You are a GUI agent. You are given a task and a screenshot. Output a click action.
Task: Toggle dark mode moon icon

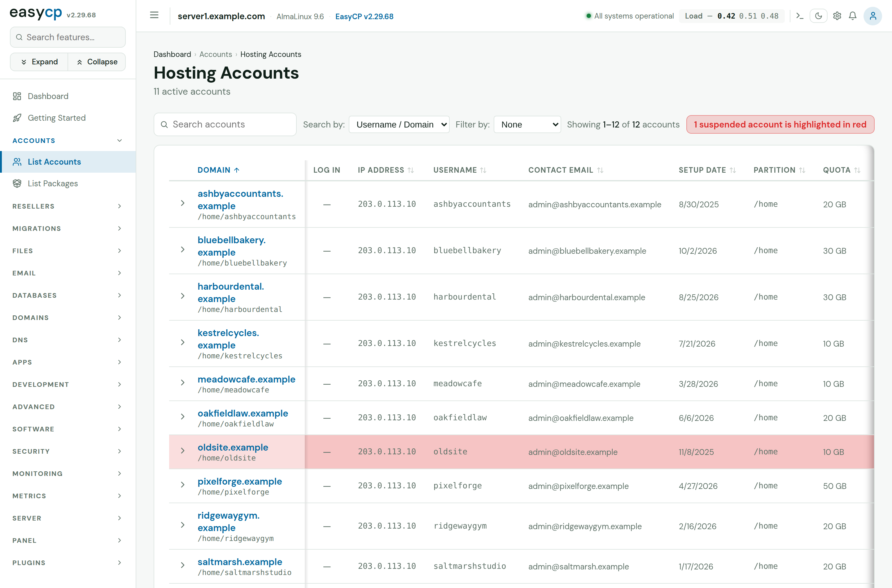tap(819, 16)
